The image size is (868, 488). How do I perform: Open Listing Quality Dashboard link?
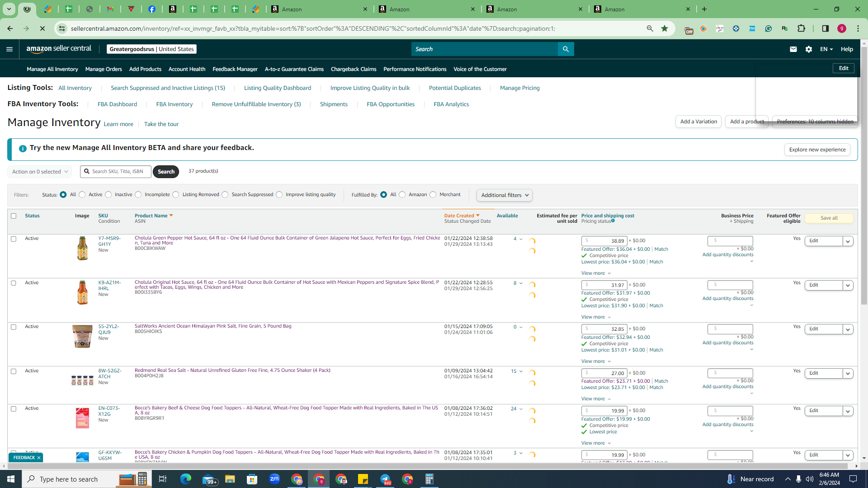pos(278,88)
